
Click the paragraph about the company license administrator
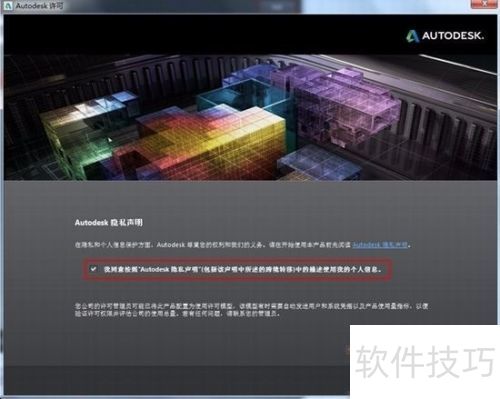[x=251, y=310]
